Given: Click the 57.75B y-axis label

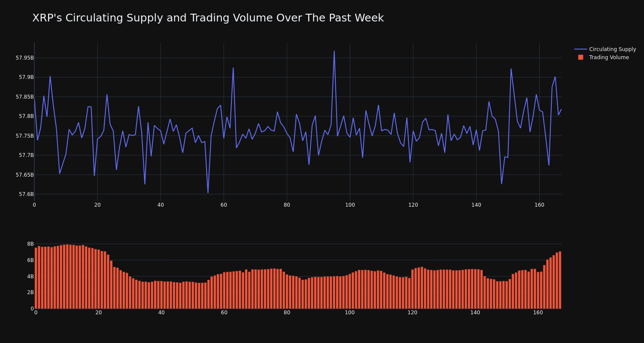Looking at the screenshot, I should (x=24, y=136).
